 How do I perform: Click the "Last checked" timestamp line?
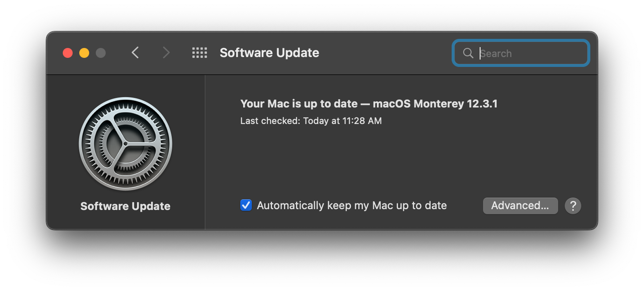pyautogui.click(x=311, y=121)
